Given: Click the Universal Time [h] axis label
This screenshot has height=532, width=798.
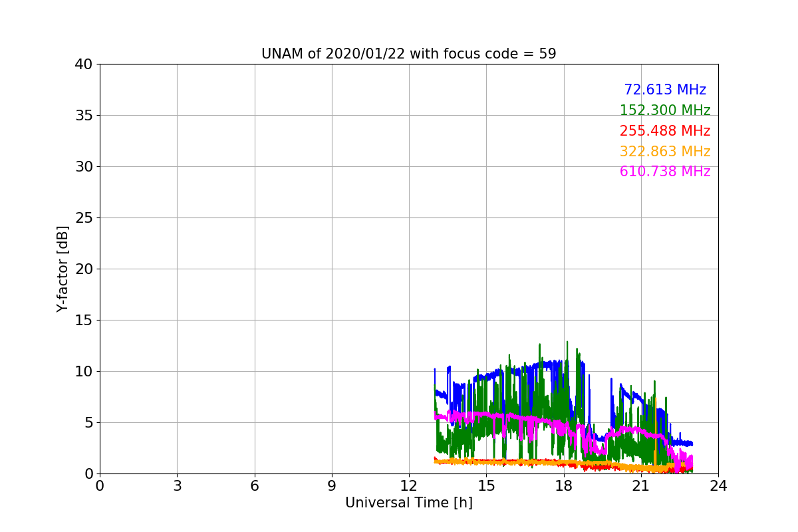Looking at the screenshot, I should (x=409, y=503).
